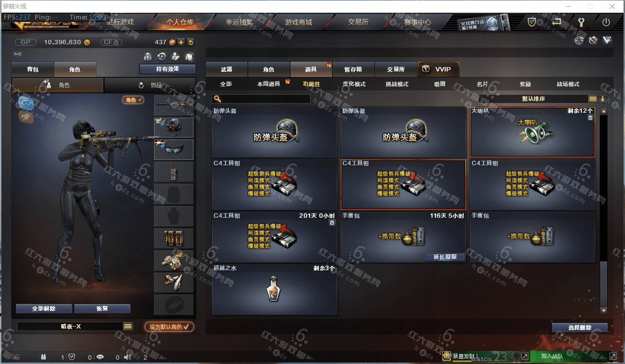
Task: Click the ranking podium icon
Action: [x=148, y=56]
